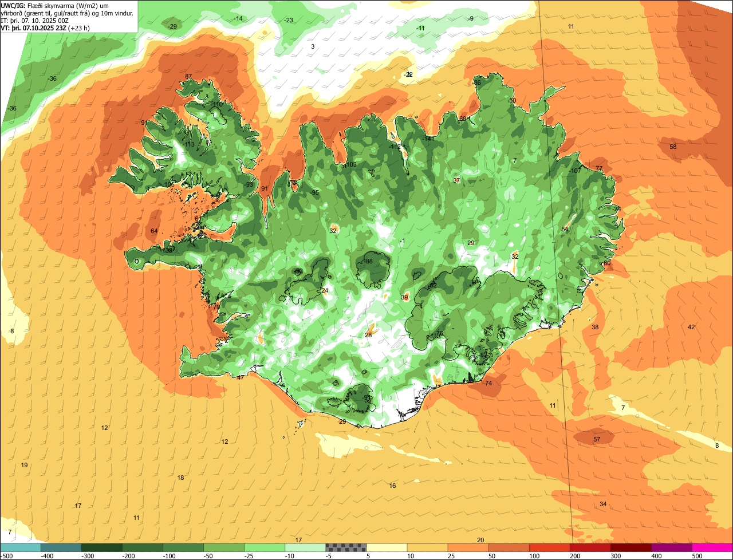This screenshot has height=560, width=733.
Task: Click the map value '-141' in north Iceland
Action: [429, 139]
